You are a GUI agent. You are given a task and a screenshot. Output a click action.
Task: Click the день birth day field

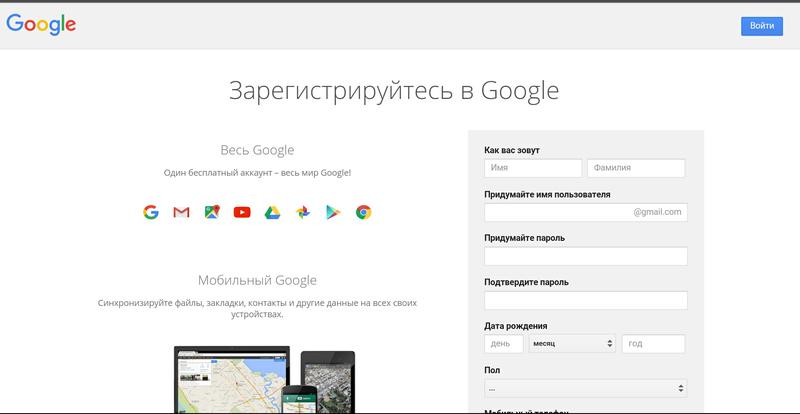click(503, 343)
